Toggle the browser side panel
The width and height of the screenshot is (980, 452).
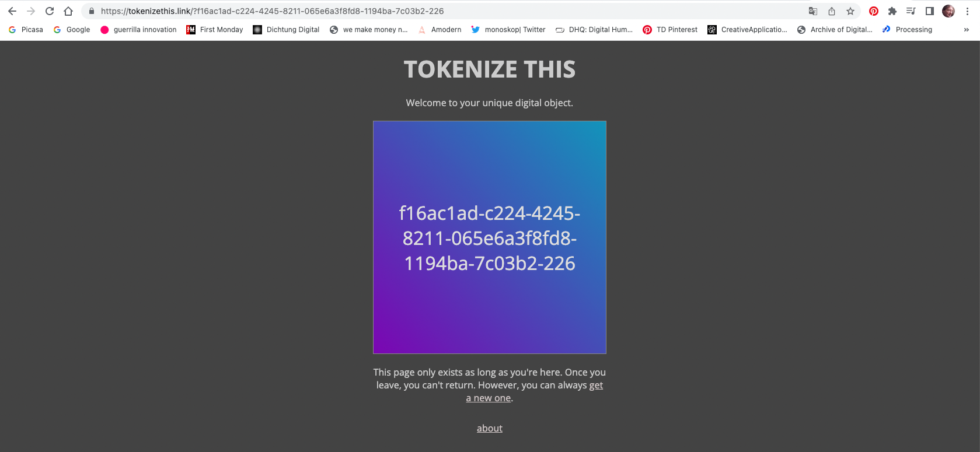point(930,11)
